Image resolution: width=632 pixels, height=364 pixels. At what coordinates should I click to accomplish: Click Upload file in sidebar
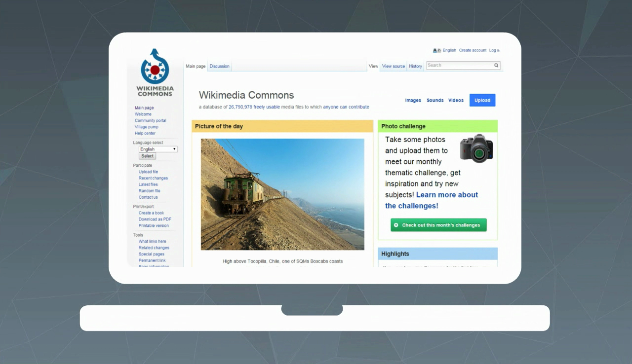(148, 172)
